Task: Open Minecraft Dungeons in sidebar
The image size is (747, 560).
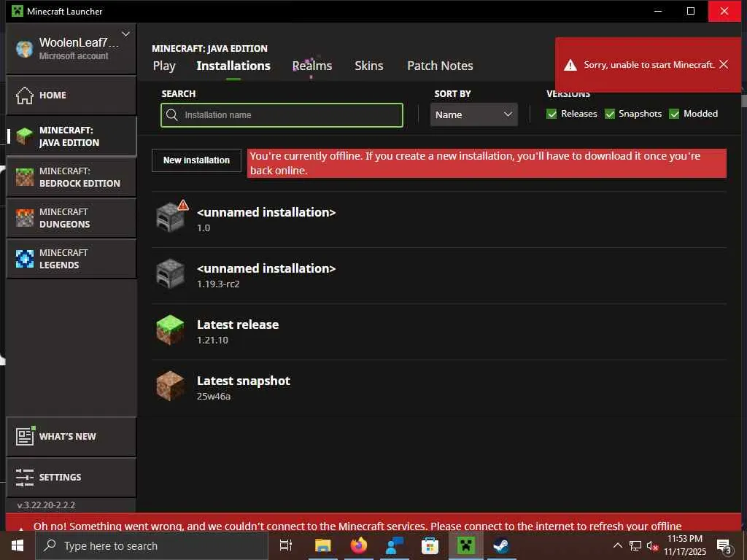Action: click(x=71, y=218)
